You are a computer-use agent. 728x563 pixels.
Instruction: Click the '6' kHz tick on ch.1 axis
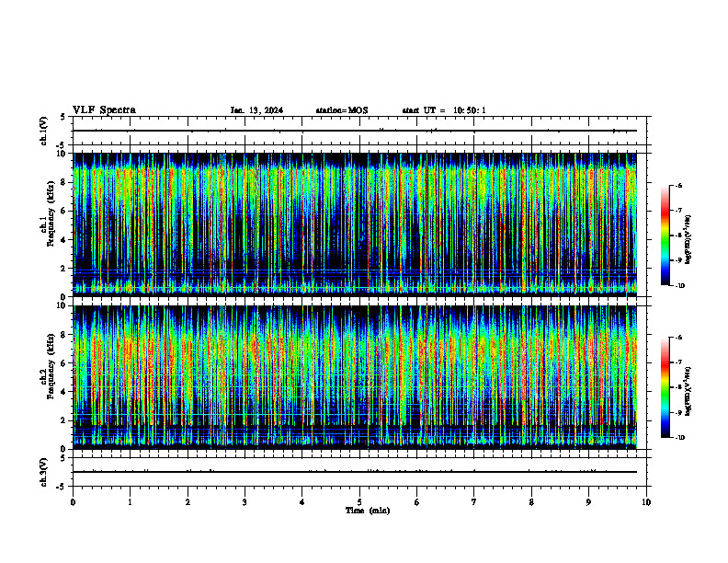(x=64, y=212)
